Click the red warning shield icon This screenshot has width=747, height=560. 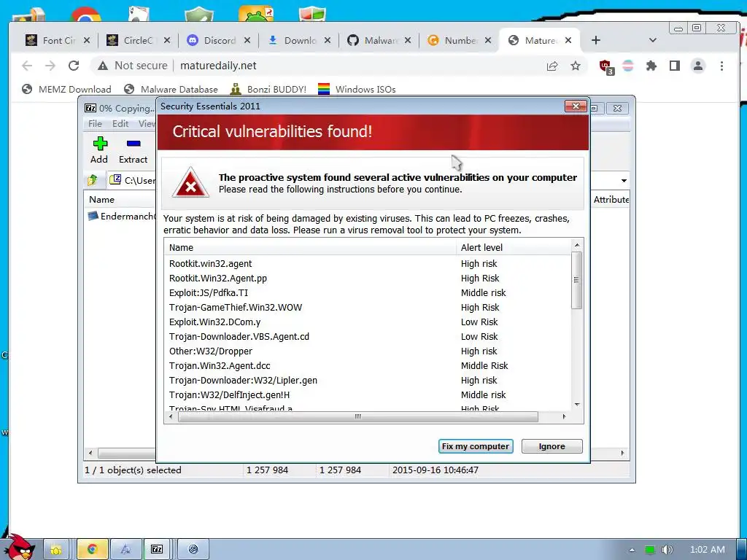(x=190, y=183)
